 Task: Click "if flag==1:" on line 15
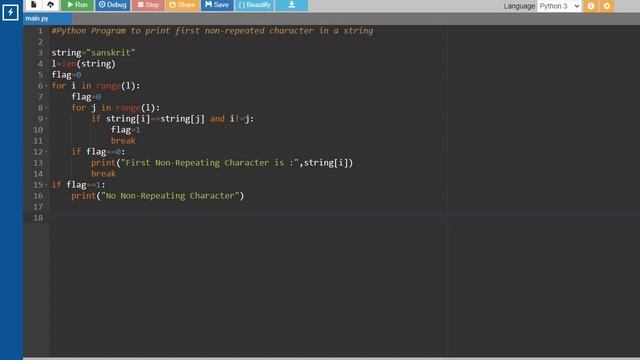click(x=78, y=185)
